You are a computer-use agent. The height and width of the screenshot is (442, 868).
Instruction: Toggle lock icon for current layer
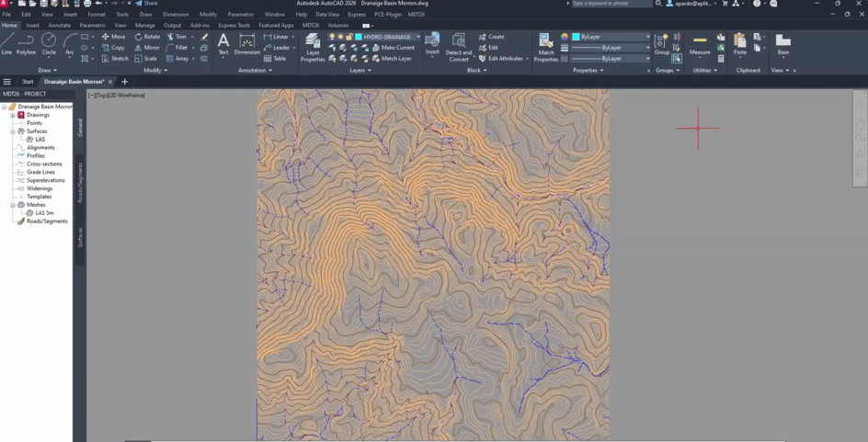pyautogui.click(x=349, y=37)
